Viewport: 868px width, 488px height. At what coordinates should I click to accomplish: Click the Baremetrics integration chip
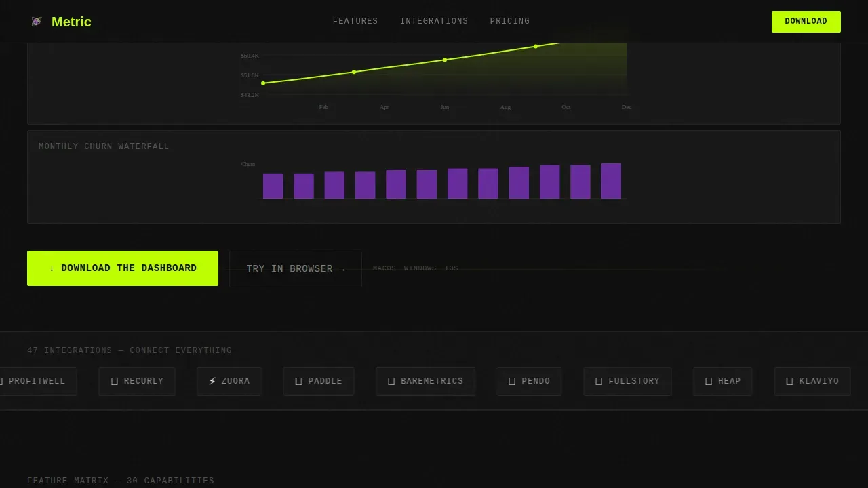coord(425,381)
